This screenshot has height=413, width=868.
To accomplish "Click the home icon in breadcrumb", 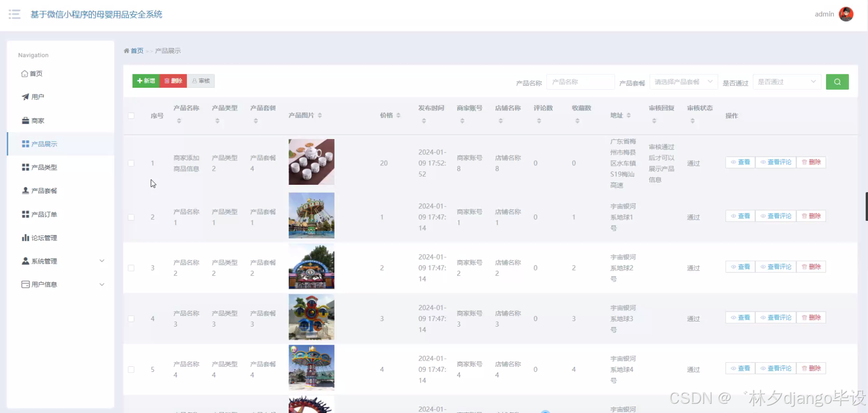I will (x=126, y=51).
